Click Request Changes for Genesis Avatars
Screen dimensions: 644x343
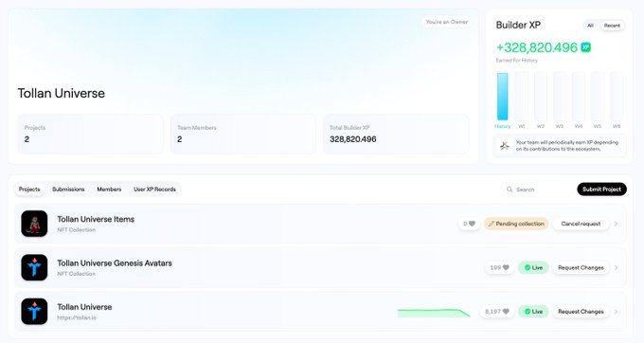pyautogui.click(x=581, y=267)
